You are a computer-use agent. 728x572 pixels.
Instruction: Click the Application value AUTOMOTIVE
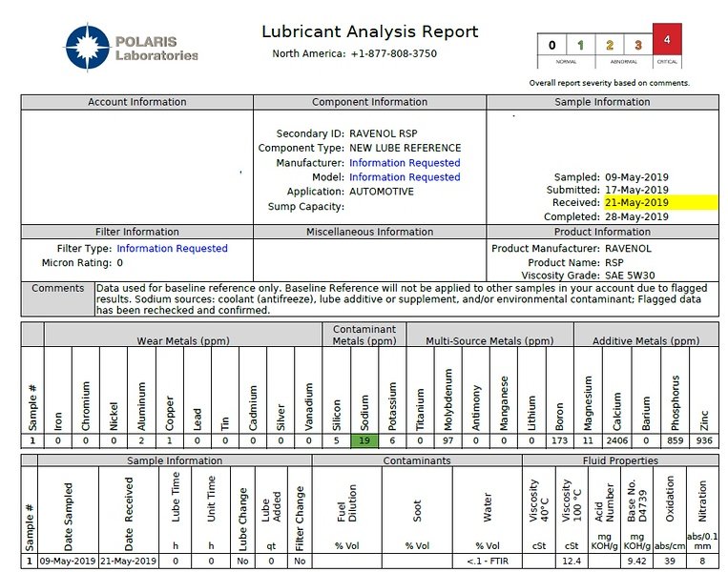pos(382,192)
